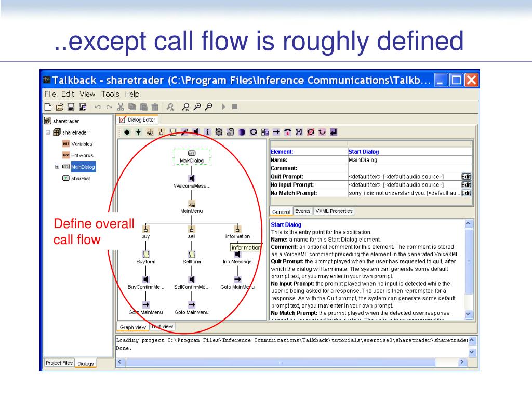This screenshot has width=532, height=399.
Task: Click the Zoom In magnifier icon
Action: tap(197, 107)
